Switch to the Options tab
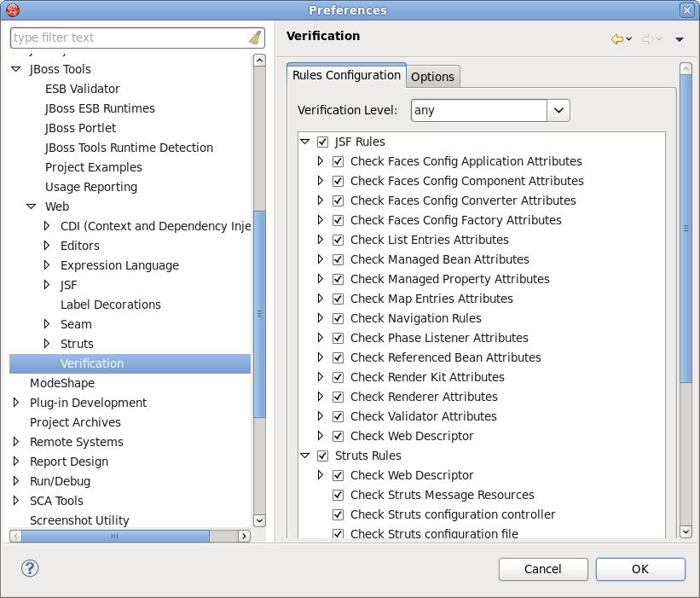The image size is (700, 598). coord(432,77)
